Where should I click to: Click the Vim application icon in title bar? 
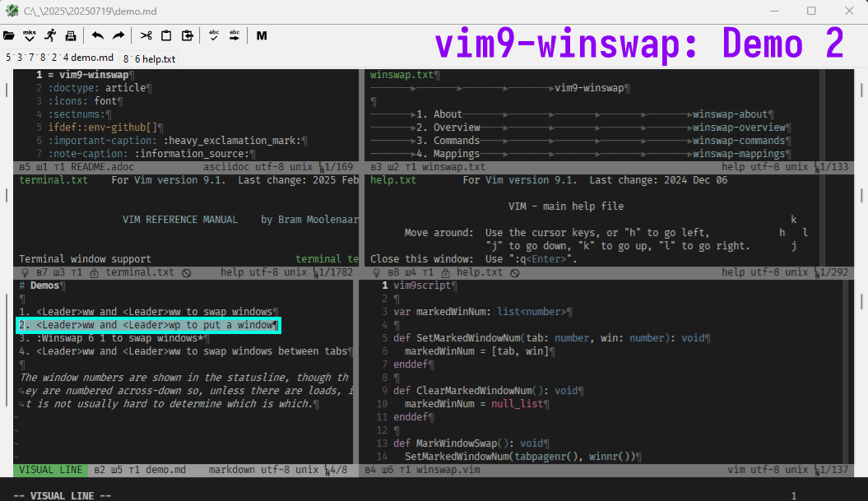pos(12,11)
